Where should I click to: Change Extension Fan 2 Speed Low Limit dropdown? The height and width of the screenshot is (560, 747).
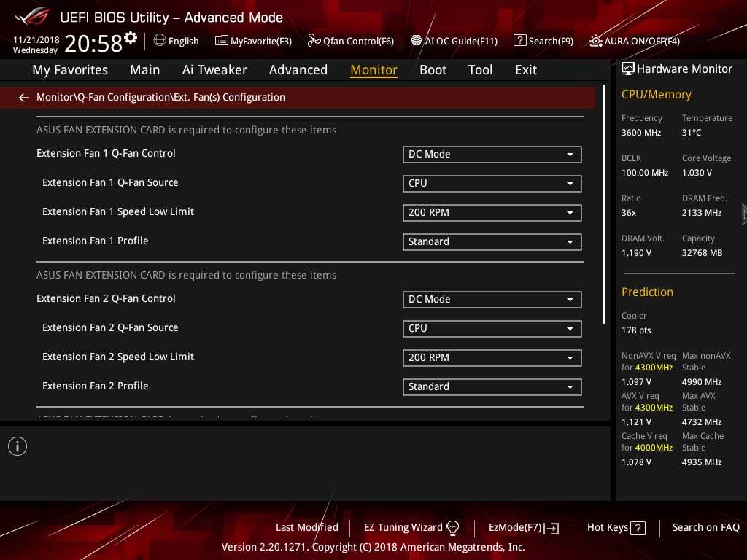492,357
